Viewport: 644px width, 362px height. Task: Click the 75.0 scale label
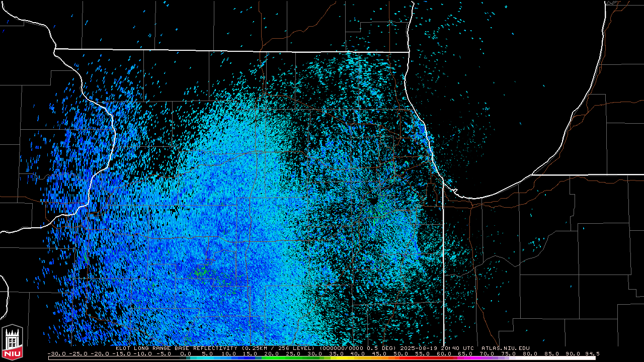509,353
